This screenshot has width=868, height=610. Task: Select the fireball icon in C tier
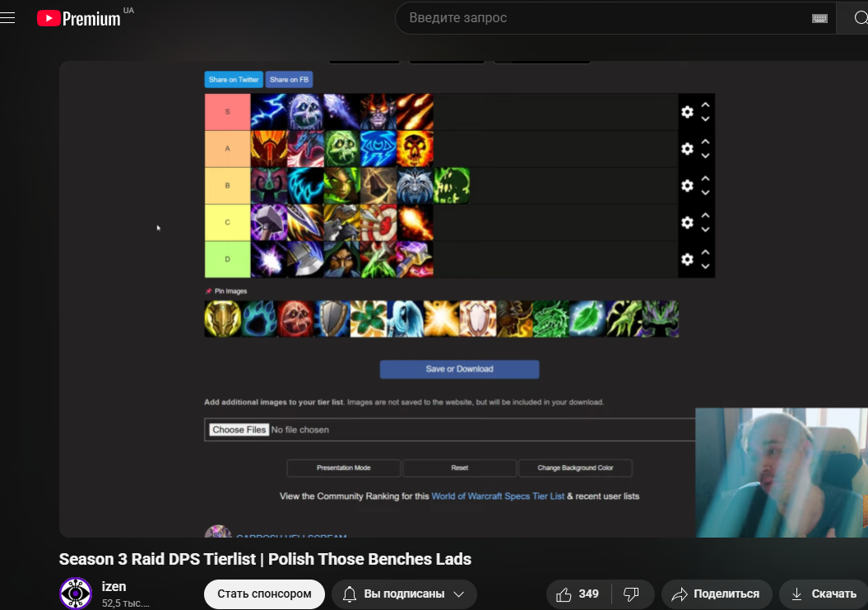click(415, 222)
